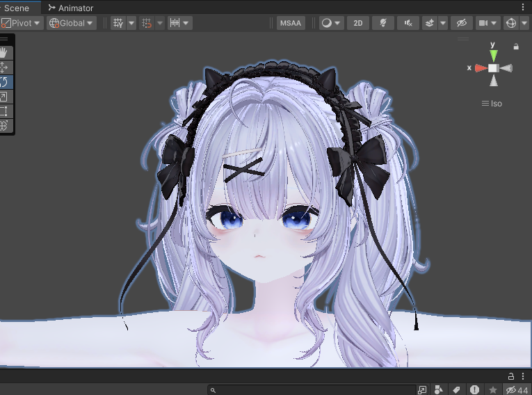The image size is (532, 395).
Task: Switch to the Scene tab
Action: (x=16, y=8)
